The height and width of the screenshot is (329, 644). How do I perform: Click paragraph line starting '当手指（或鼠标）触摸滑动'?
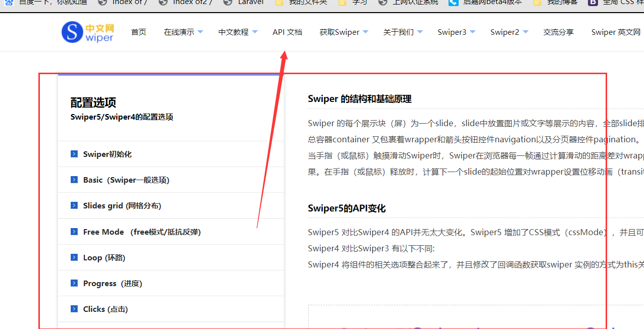476,155
